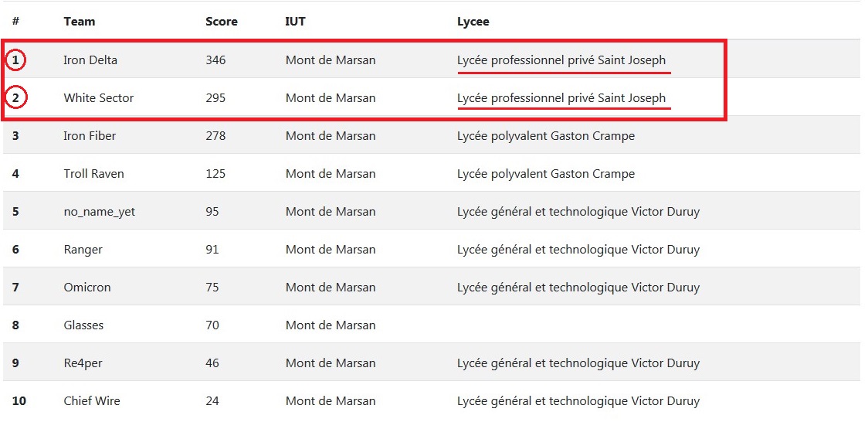
Task: Select the White Sector team name
Action: click(x=99, y=98)
